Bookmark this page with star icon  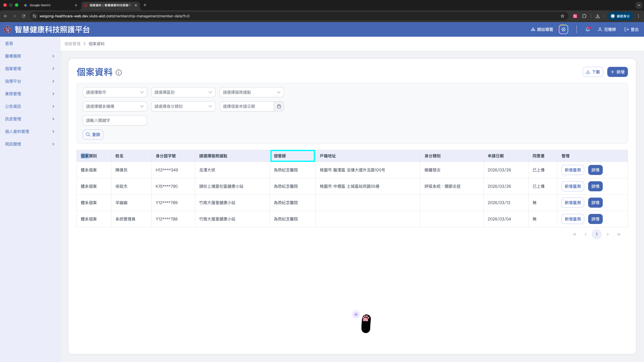562,16
